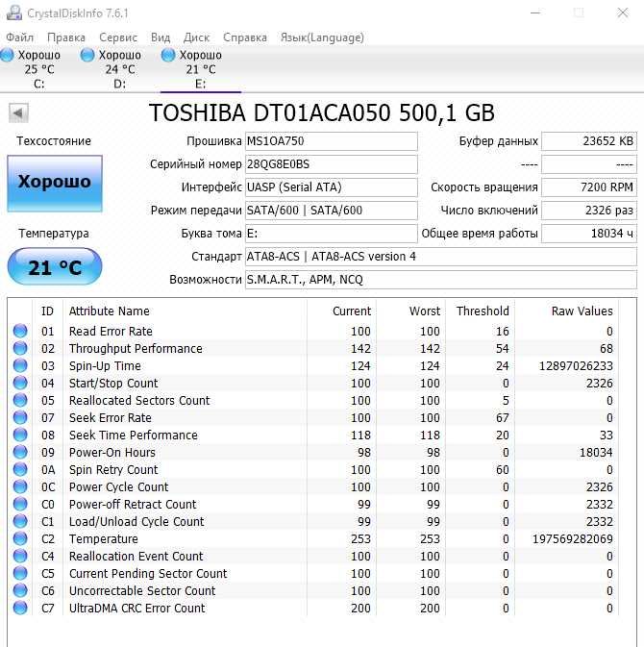
Task: Click status orb for drive D:
Action: point(87,55)
